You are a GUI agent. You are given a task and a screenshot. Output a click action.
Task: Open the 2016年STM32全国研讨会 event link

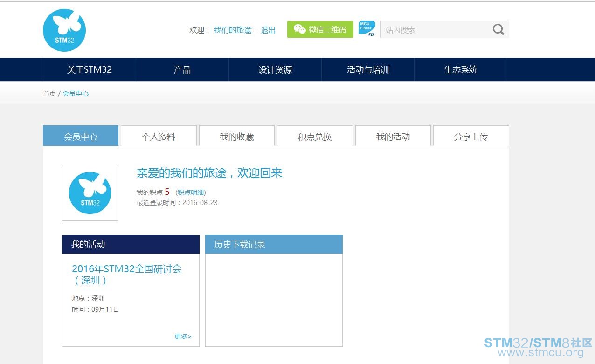point(127,275)
